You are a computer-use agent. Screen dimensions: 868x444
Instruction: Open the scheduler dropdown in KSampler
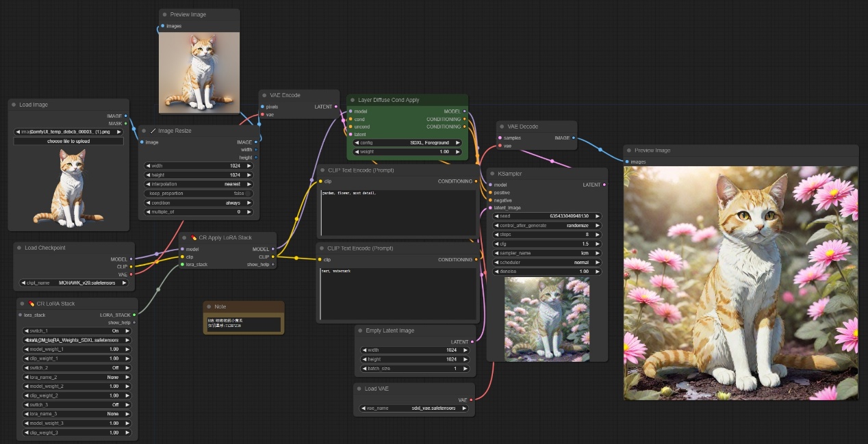546,262
